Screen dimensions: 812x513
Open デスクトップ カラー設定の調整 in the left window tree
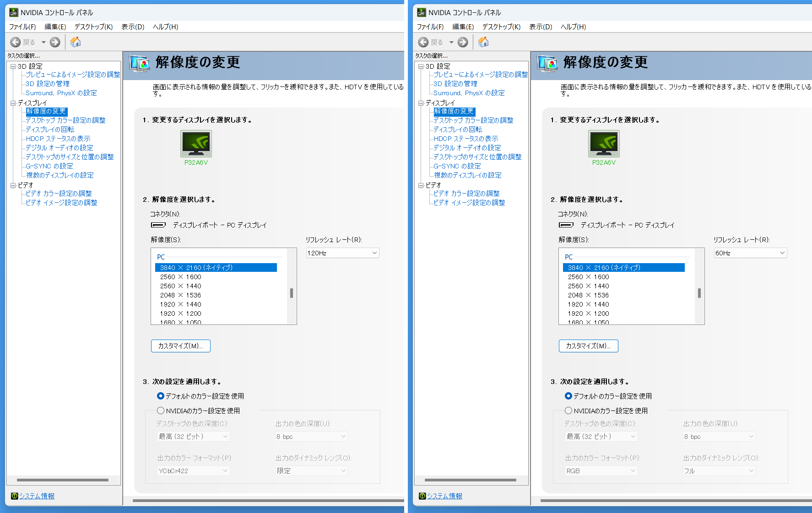65,120
